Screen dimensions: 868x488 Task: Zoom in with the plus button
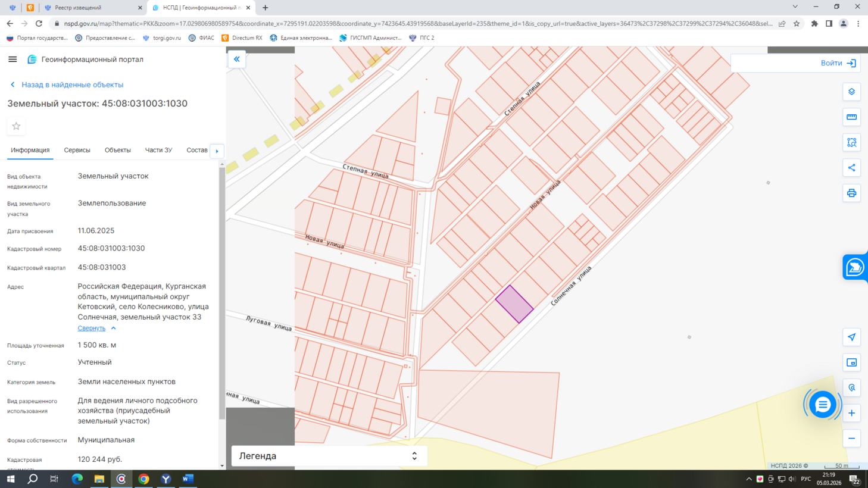point(851,413)
